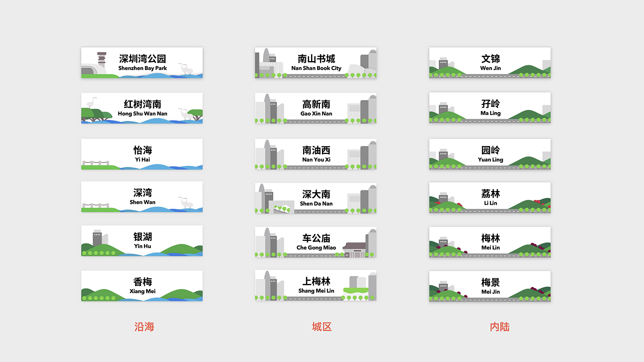Choose the Yi Hai station banner
Image resolution: width=644 pixels, height=362 pixels.
142,154
